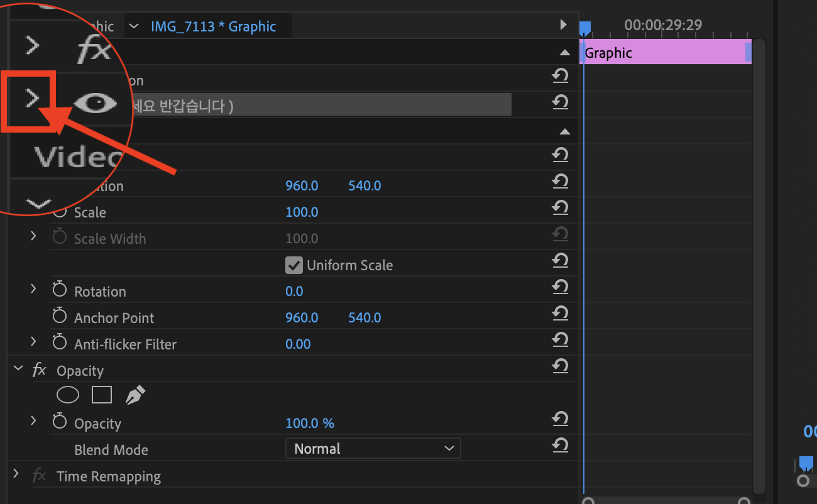817x504 pixels.
Task: Toggle animation stopwatch for Rotation
Action: pyautogui.click(x=60, y=290)
